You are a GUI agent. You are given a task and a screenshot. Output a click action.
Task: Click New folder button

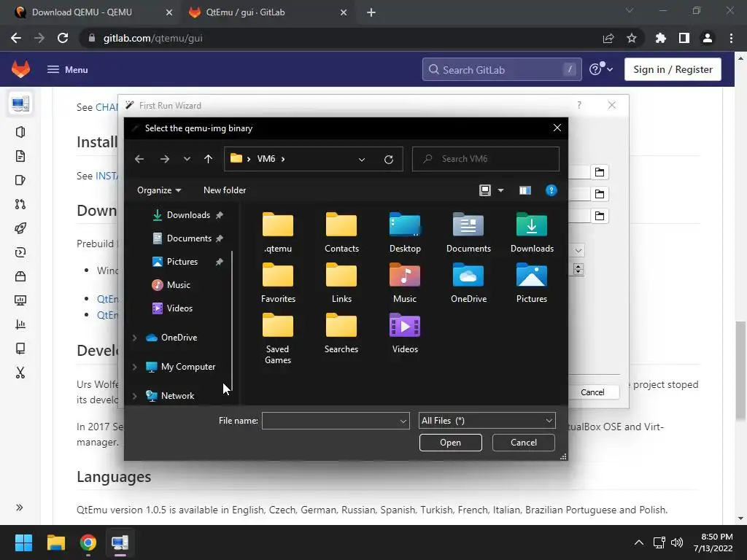[x=225, y=190]
